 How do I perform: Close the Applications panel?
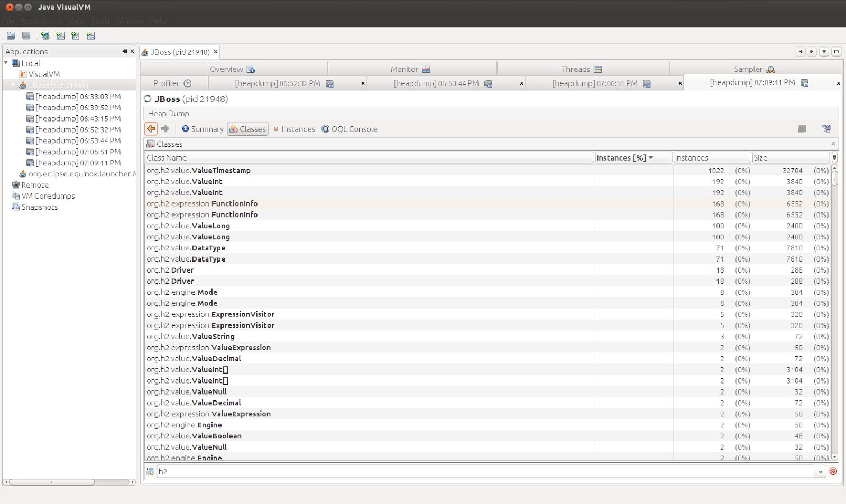[x=132, y=51]
